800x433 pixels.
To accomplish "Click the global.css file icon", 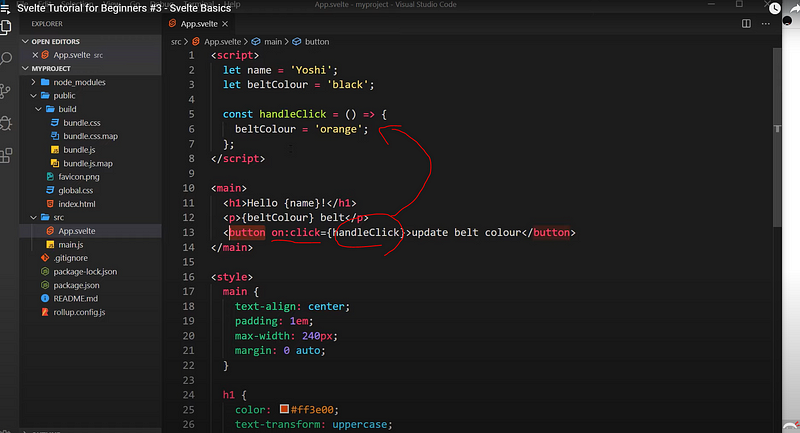I will click(x=50, y=190).
